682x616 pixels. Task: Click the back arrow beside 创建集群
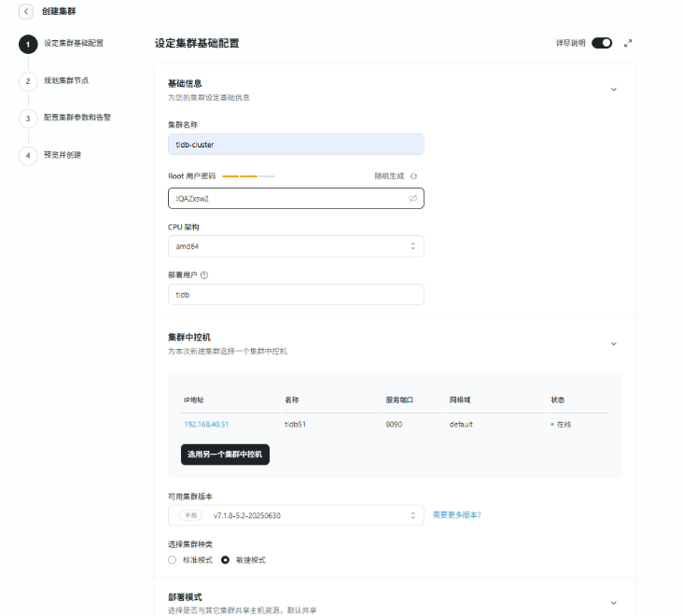(25, 11)
